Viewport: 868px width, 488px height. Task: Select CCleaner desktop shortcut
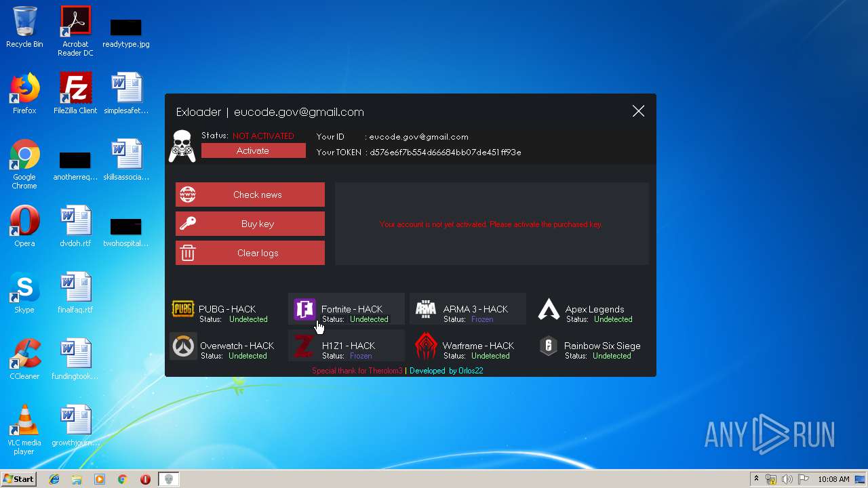click(24, 359)
